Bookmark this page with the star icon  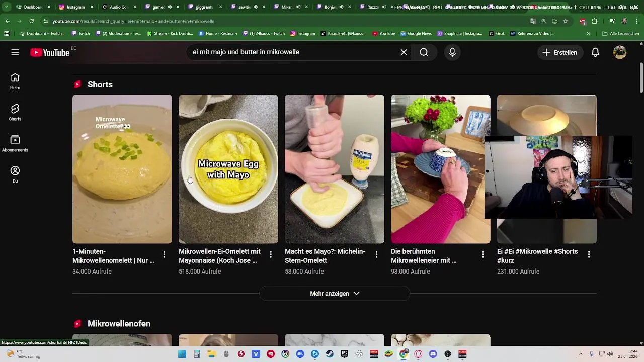566,21
